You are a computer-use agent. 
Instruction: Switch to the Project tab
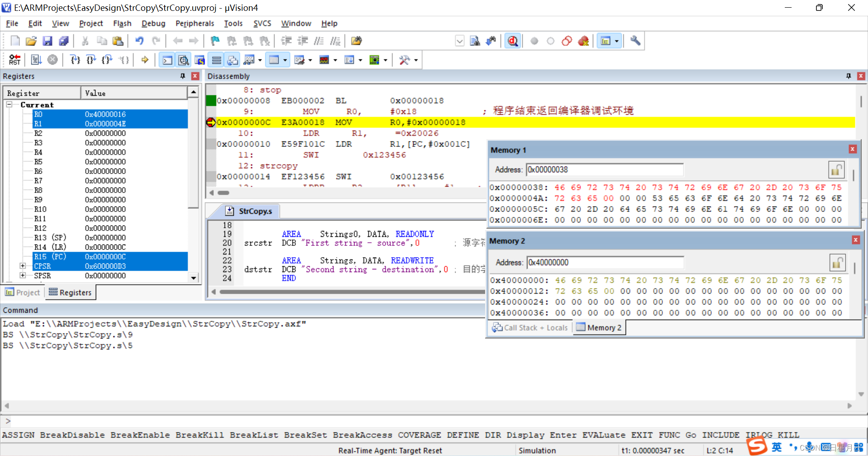pyautogui.click(x=23, y=292)
